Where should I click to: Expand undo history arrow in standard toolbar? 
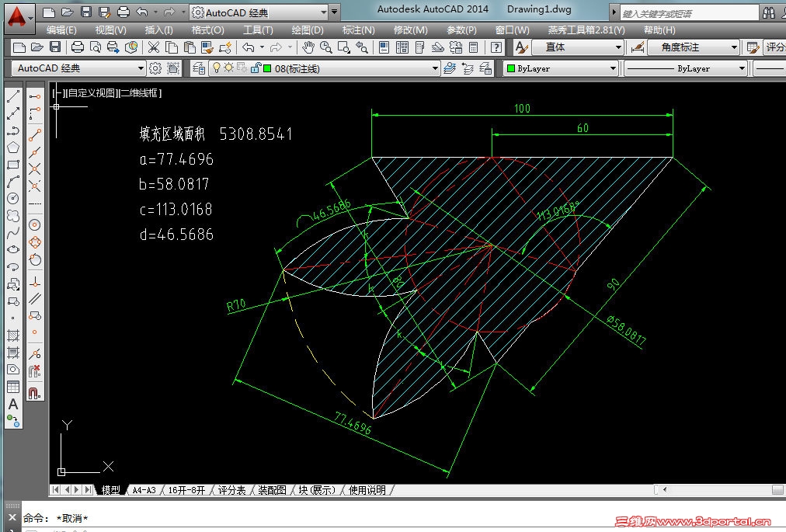(x=262, y=47)
